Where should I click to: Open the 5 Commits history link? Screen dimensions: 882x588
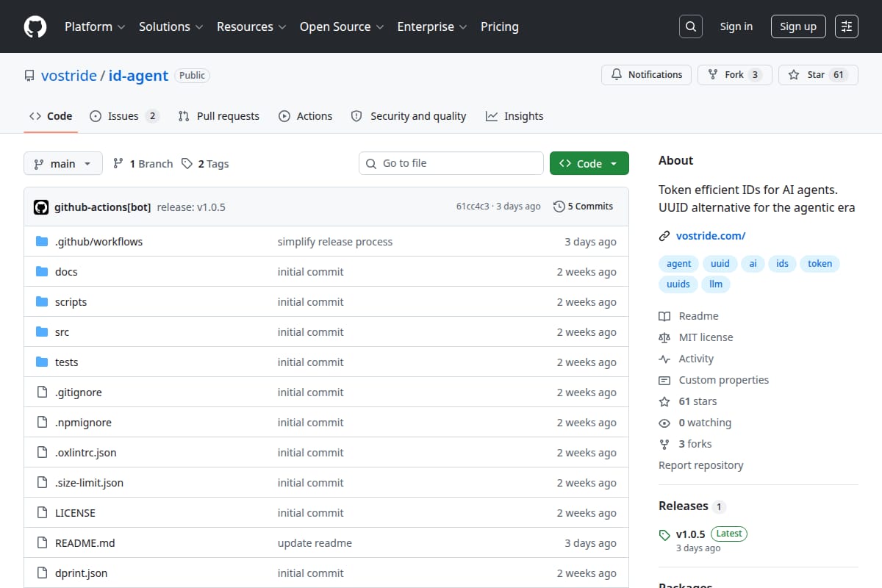pos(584,207)
